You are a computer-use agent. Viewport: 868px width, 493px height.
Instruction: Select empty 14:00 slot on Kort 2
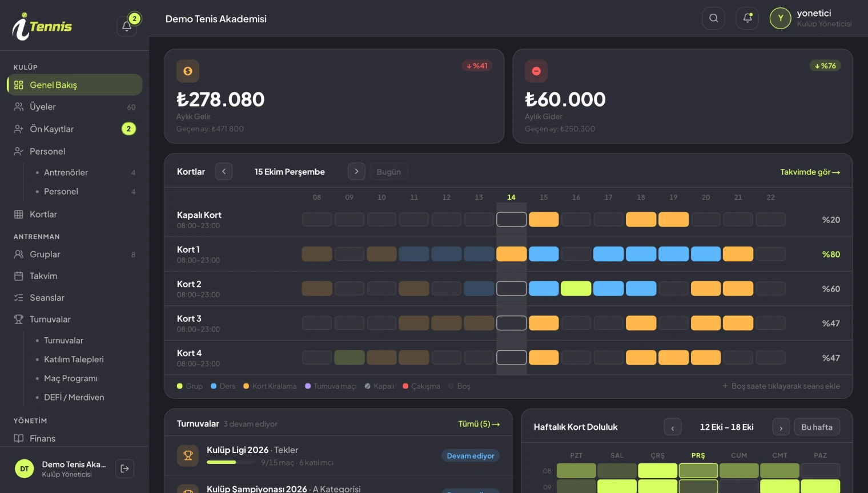pos(511,289)
